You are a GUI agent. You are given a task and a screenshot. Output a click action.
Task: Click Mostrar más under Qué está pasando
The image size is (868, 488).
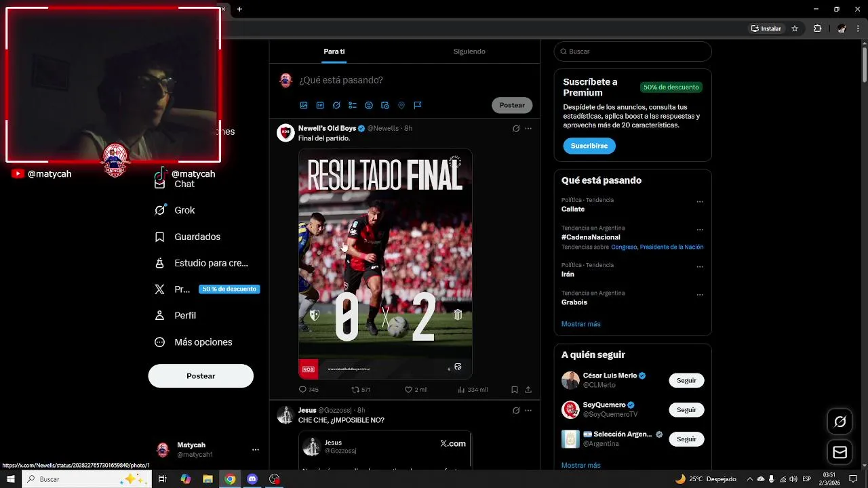pos(580,324)
